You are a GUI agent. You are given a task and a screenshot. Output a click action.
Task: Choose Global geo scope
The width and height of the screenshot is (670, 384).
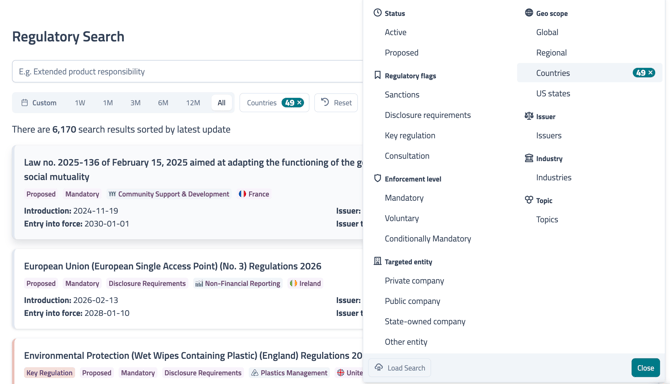click(x=547, y=32)
